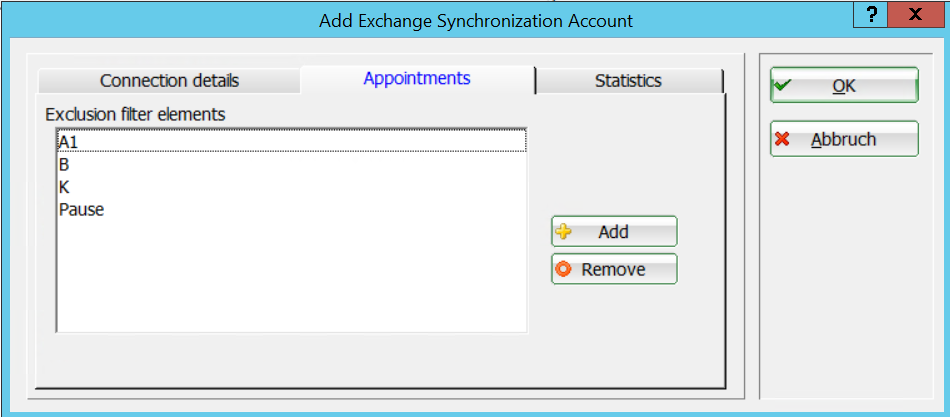This screenshot has height=417, width=950.
Task: Select the Appointments tab
Action: pyautogui.click(x=417, y=78)
